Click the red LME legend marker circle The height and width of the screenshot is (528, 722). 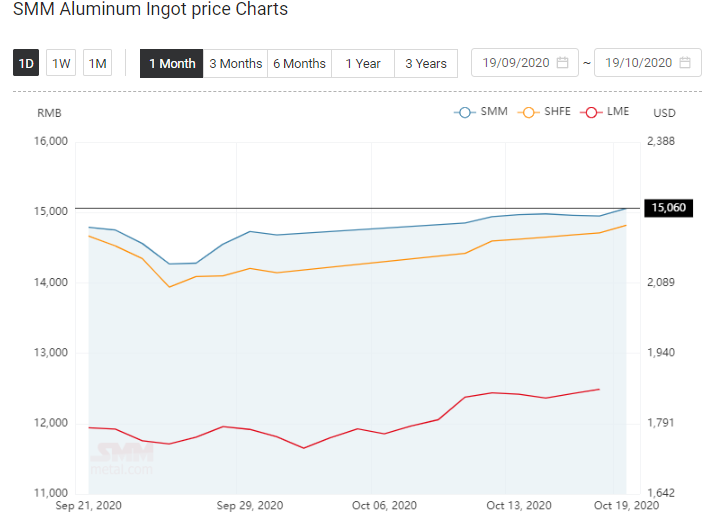coord(592,112)
